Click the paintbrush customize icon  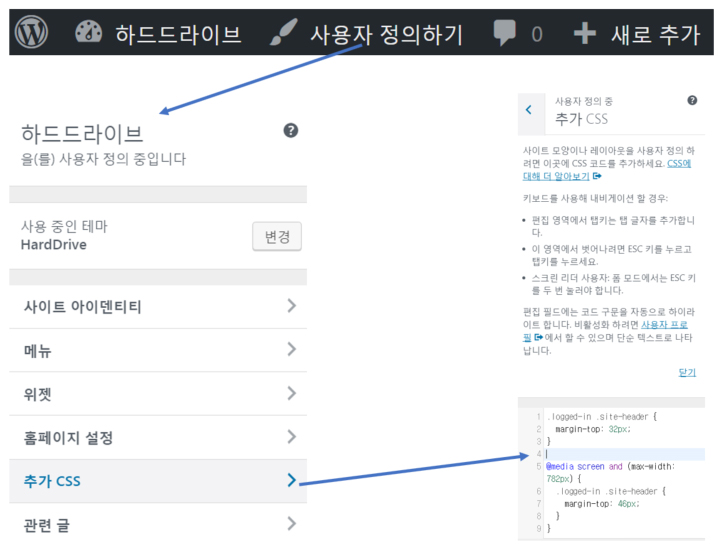click(284, 32)
